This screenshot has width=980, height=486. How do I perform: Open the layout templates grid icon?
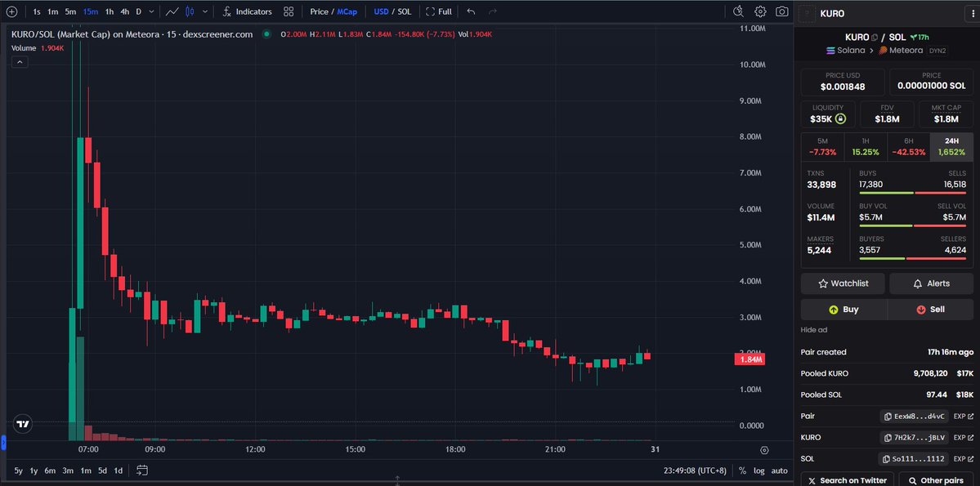289,11
